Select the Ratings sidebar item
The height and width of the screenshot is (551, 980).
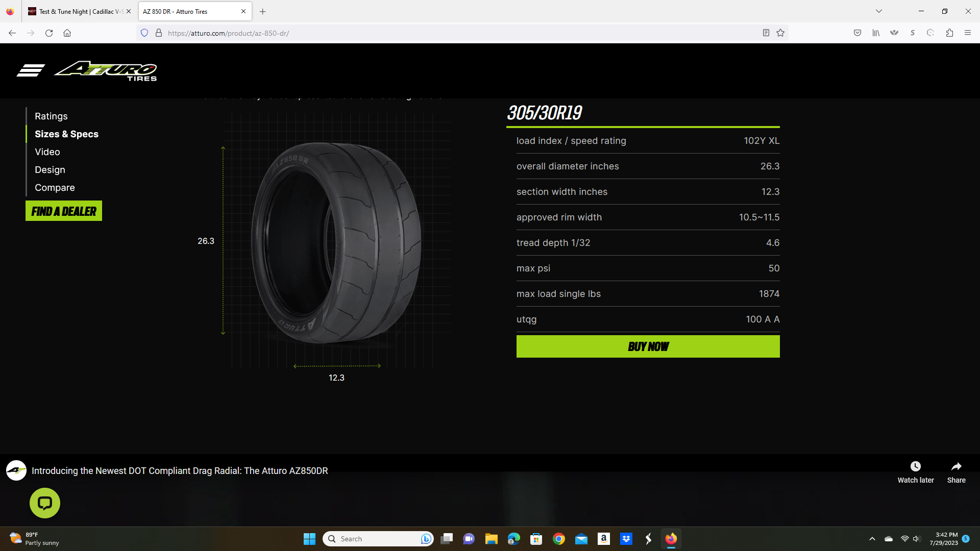tap(51, 116)
